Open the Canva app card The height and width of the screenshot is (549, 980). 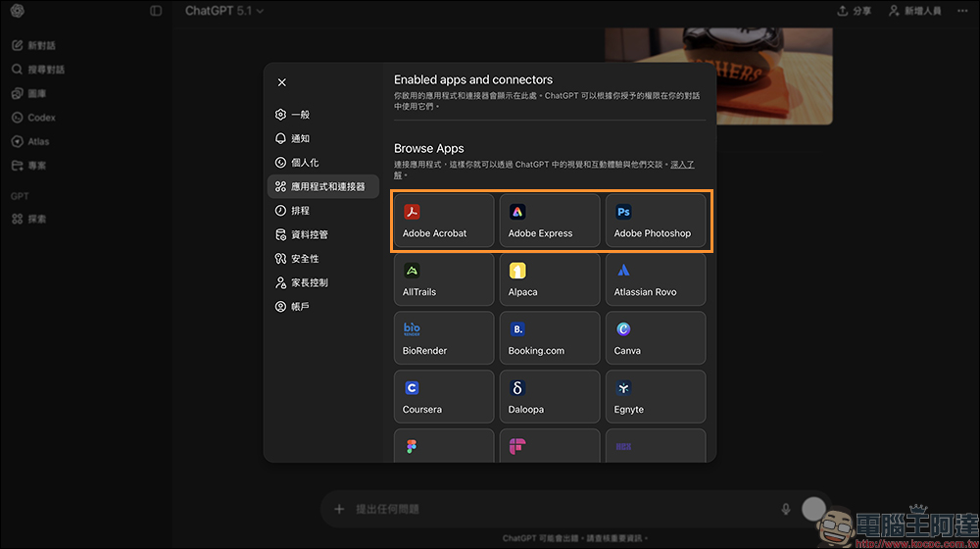tap(656, 337)
